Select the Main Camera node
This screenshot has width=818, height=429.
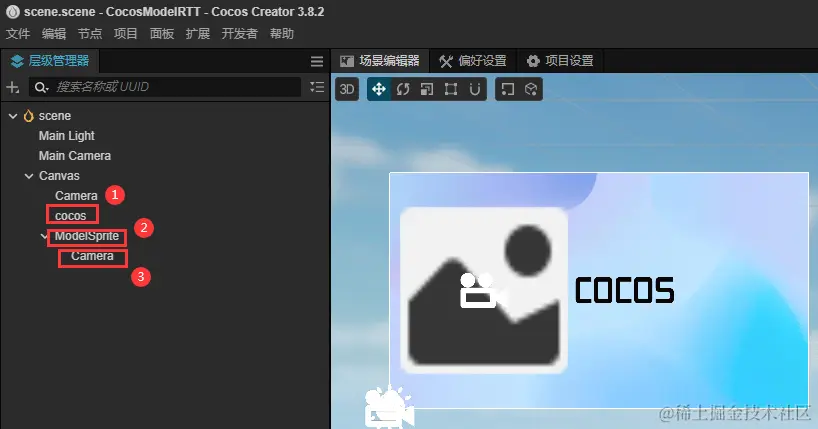(75, 156)
